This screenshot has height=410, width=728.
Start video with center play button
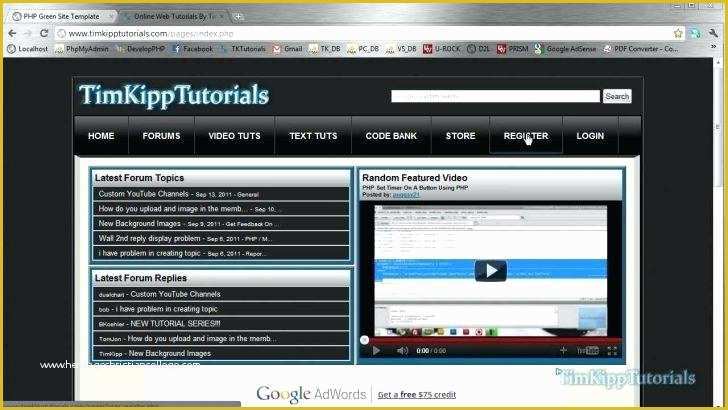point(491,271)
